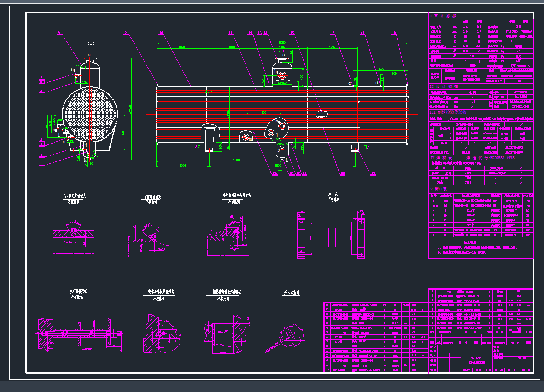Click part balloon number 15
Screen dimensions: 544x392
pos(292,33)
